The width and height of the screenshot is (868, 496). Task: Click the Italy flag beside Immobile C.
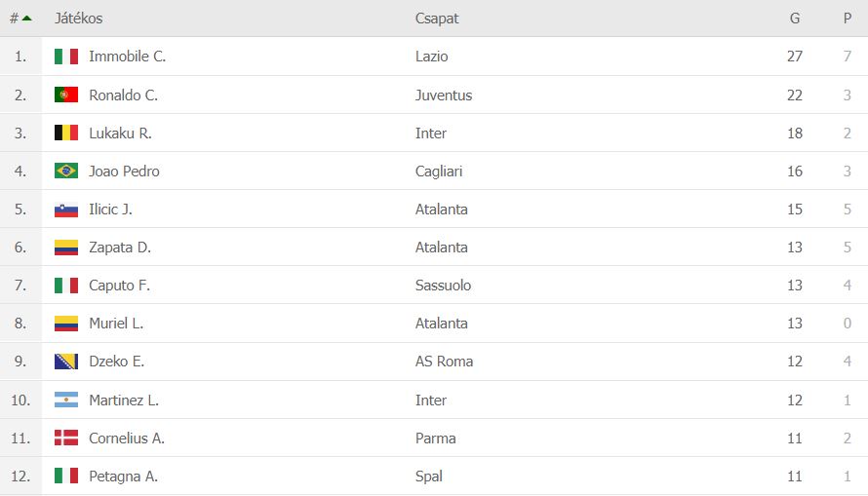click(x=66, y=57)
